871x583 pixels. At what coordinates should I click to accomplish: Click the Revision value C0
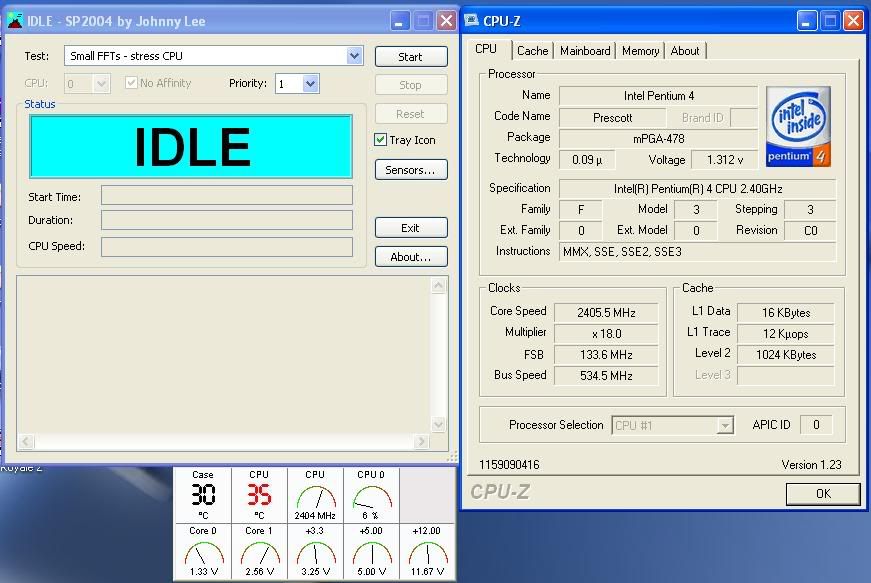(x=810, y=230)
